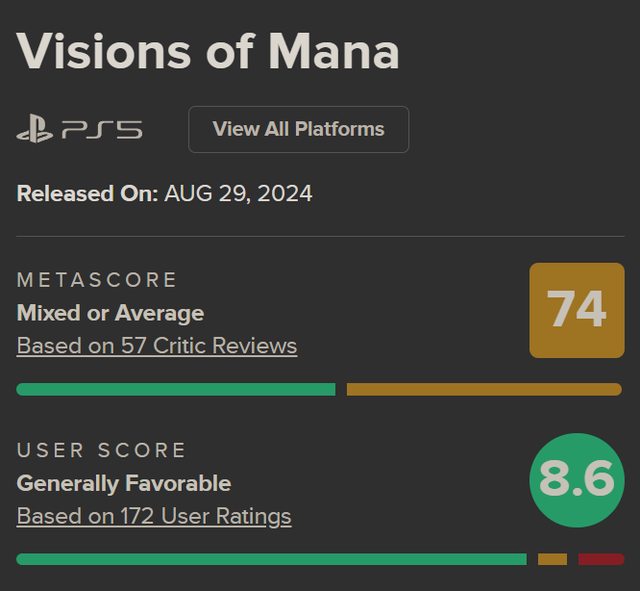The image size is (640, 591).
Task: Select green positive segment of user score bar
Action: pos(271,559)
